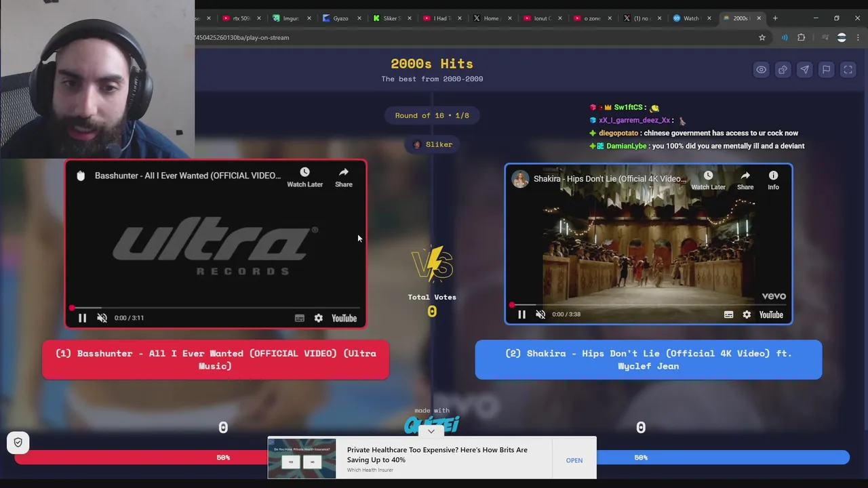Unmute the Shakira video
Viewport: 868px width, 488px height.
coord(540,314)
